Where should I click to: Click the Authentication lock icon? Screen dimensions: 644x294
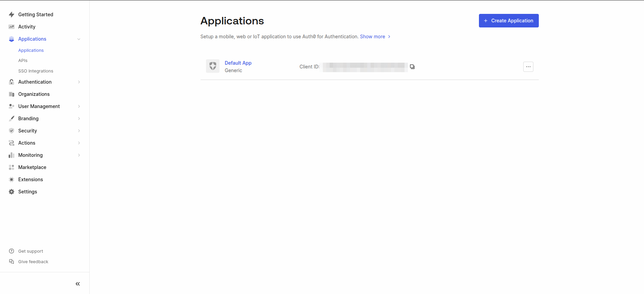point(11,82)
